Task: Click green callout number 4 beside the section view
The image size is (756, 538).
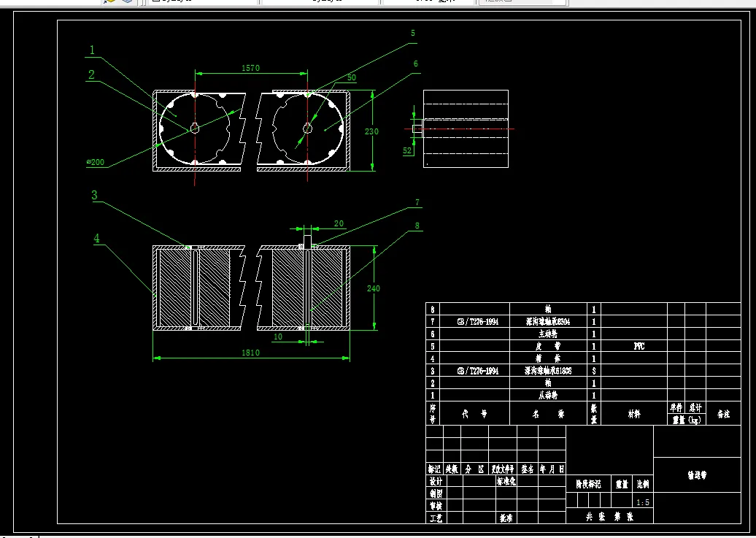Action: coord(97,239)
